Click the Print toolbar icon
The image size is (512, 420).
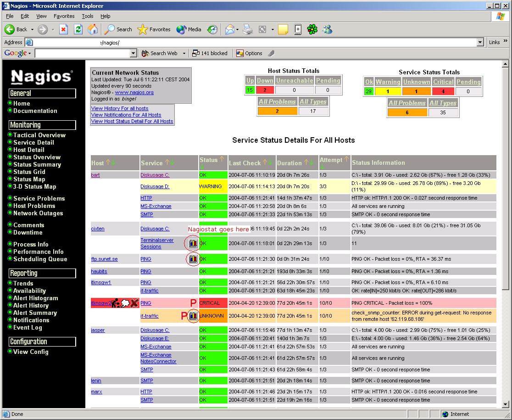pyautogui.click(x=248, y=29)
